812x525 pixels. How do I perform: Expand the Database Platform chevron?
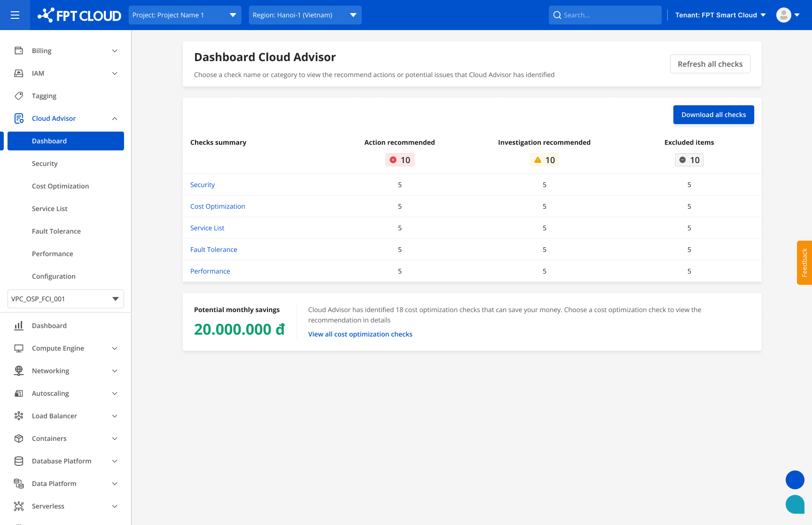(x=115, y=461)
